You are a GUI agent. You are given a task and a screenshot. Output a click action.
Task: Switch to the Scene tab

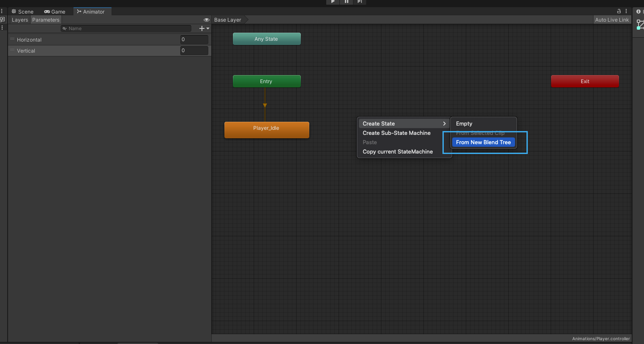pyautogui.click(x=22, y=11)
